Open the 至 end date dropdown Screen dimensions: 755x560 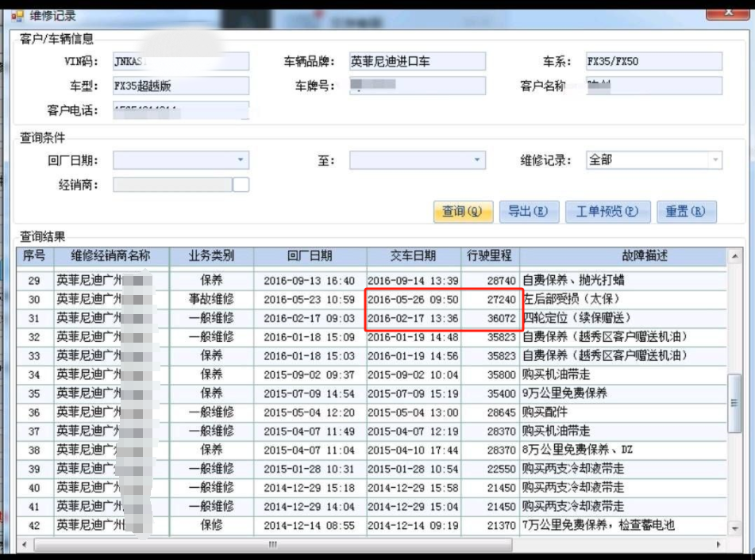tap(477, 160)
